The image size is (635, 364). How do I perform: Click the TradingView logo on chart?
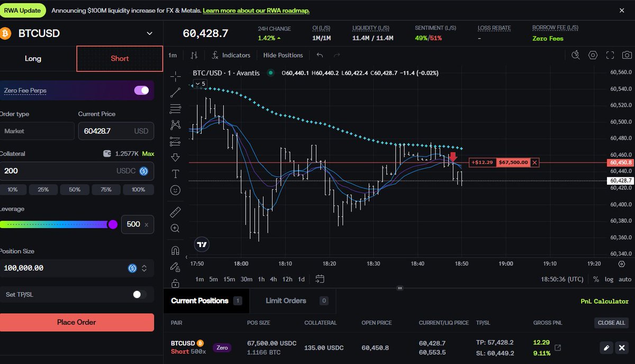(201, 244)
